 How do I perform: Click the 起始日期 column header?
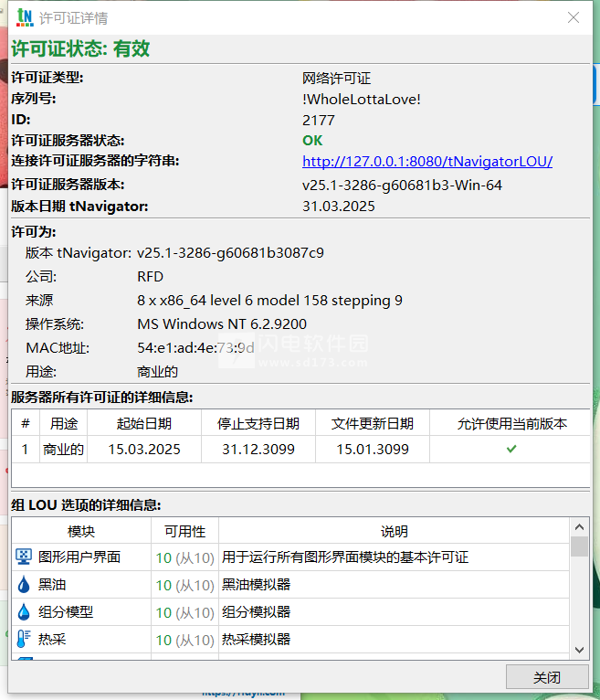click(x=144, y=423)
